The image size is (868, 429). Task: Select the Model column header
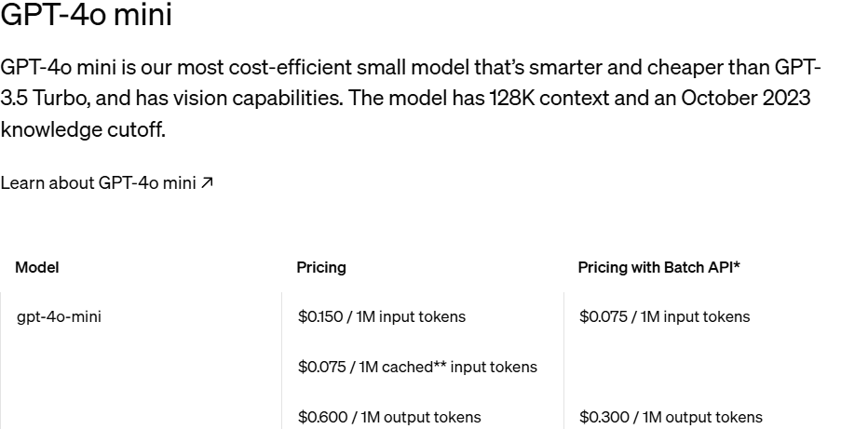pyautogui.click(x=37, y=267)
